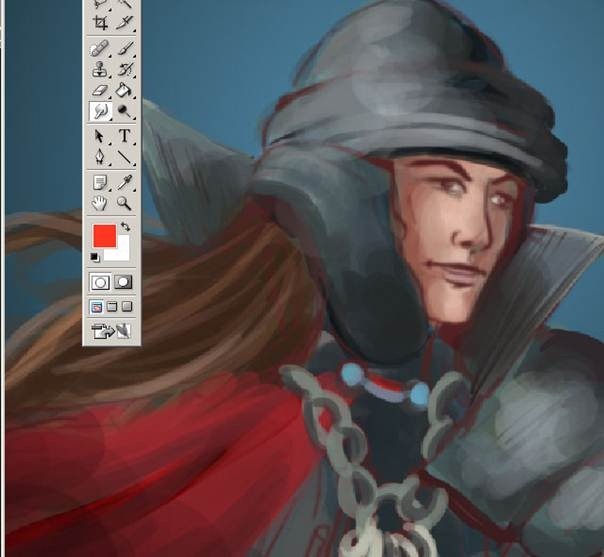The width and height of the screenshot is (604, 557).
Task: Select the Line tool
Action: 125,157
